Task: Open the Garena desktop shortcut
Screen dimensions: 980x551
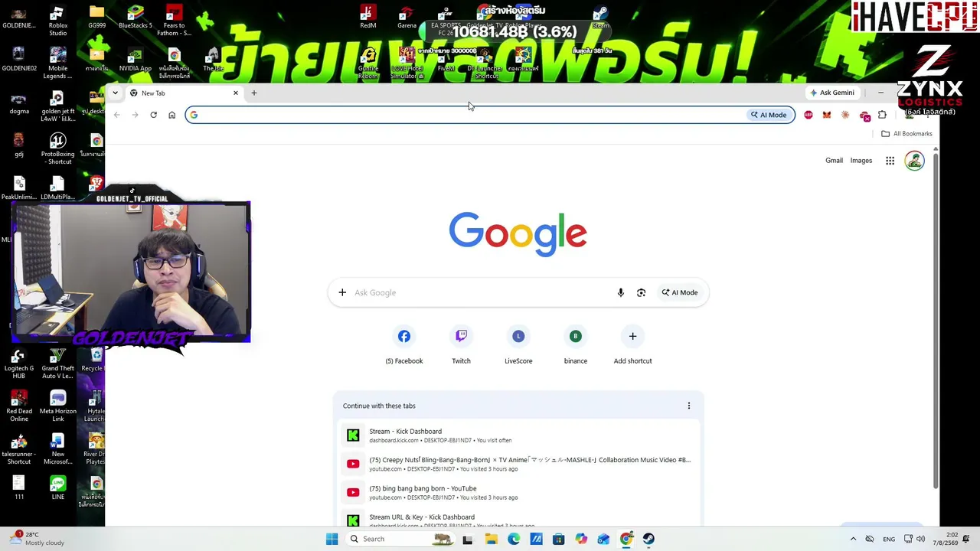Action: 407,18
